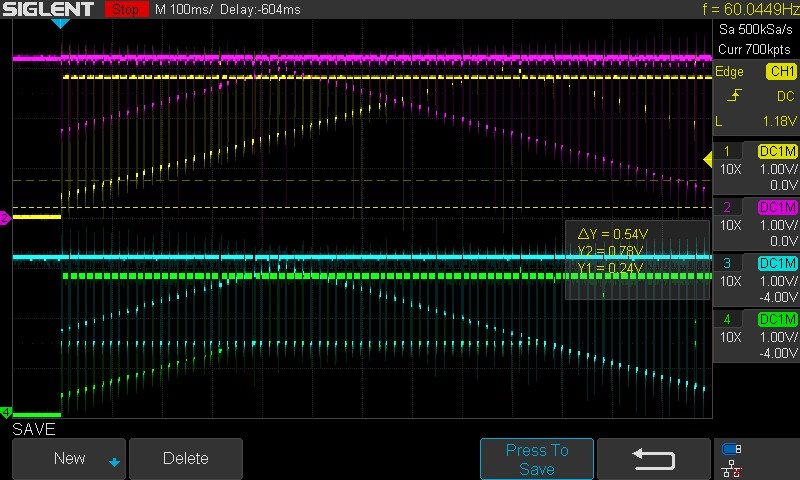Select the yellow trigger level arrow marker
The height and width of the screenshot is (480, 800).
pyautogui.click(x=708, y=159)
